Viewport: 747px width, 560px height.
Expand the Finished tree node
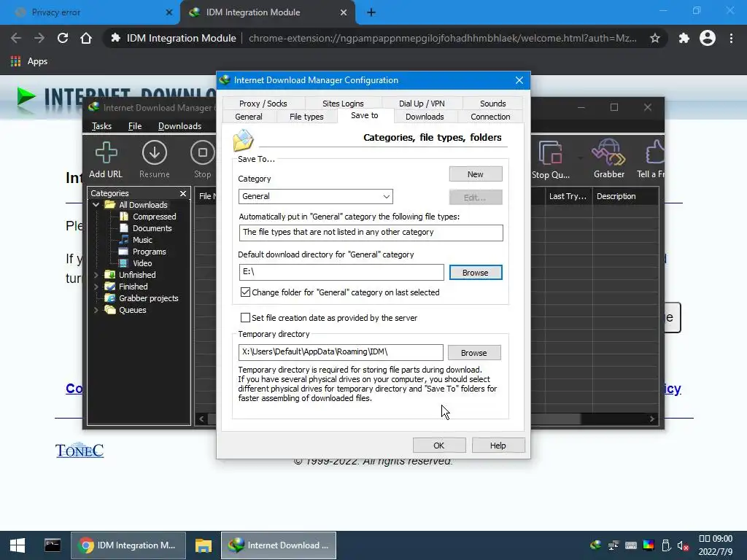coord(96,286)
